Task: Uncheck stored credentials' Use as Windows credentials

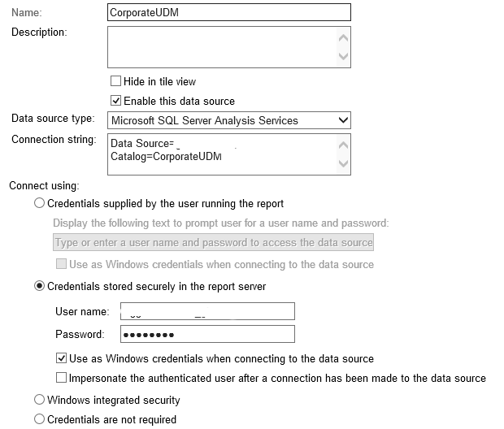Action: (x=62, y=358)
